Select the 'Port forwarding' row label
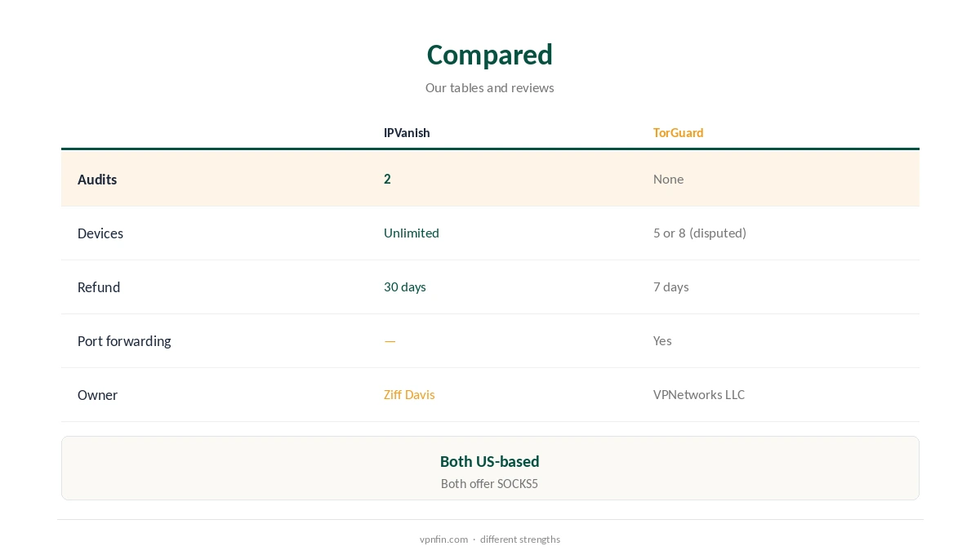This screenshot has width=980, height=555. [x=124, y=341]
